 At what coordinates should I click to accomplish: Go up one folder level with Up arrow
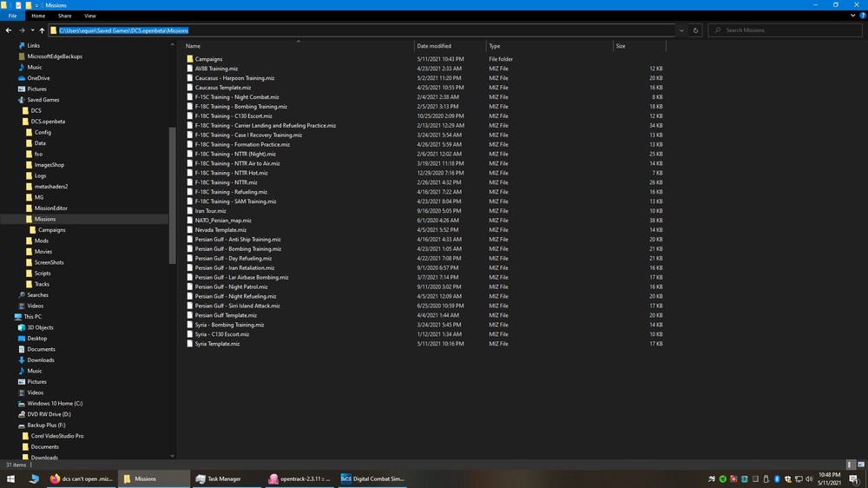42,30
